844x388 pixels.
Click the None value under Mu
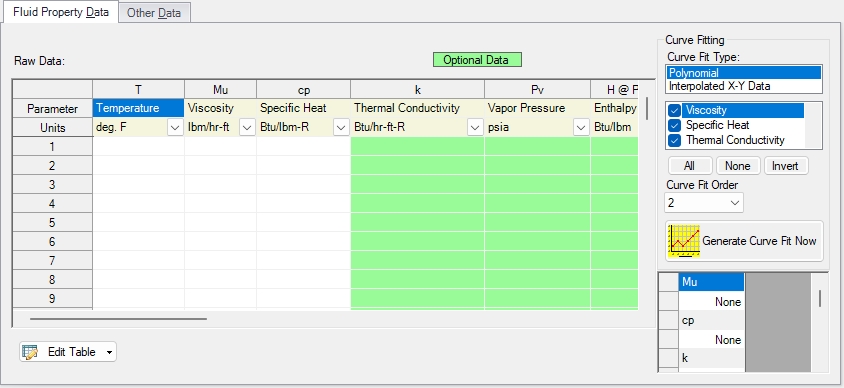[x=712, y=301]
